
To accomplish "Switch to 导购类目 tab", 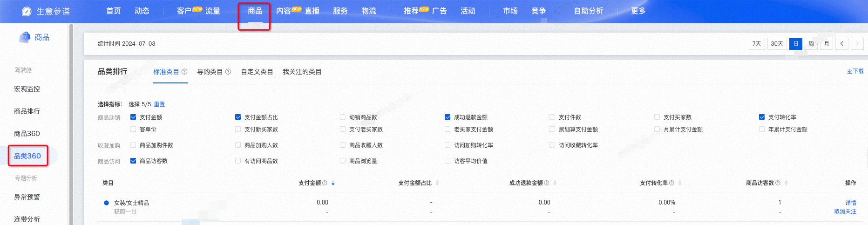I will [210, 72].
